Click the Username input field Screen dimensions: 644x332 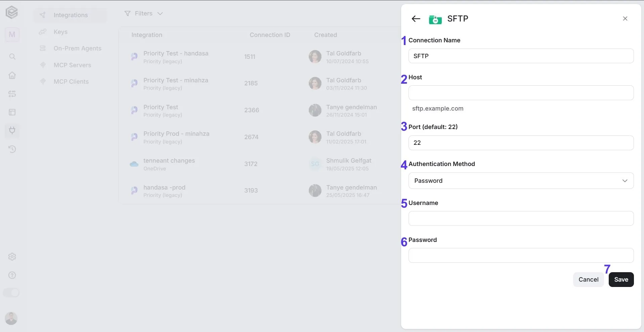[521, 218]
